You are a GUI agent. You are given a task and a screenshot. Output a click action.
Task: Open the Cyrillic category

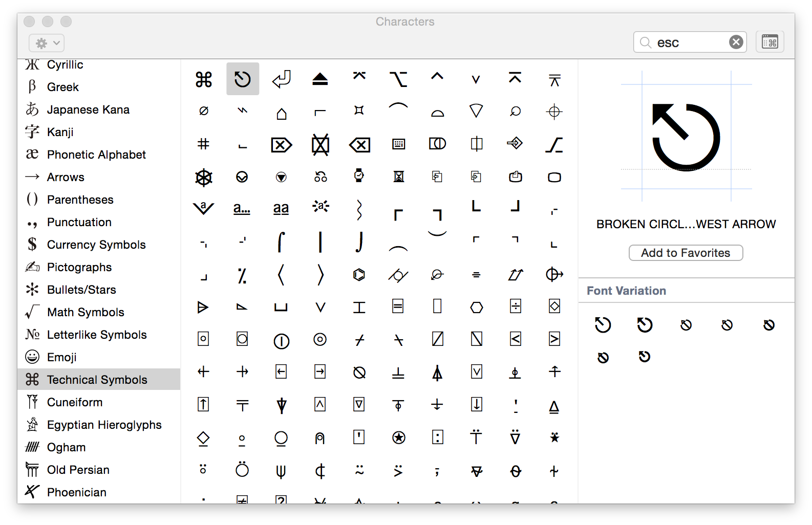[99, 64]
